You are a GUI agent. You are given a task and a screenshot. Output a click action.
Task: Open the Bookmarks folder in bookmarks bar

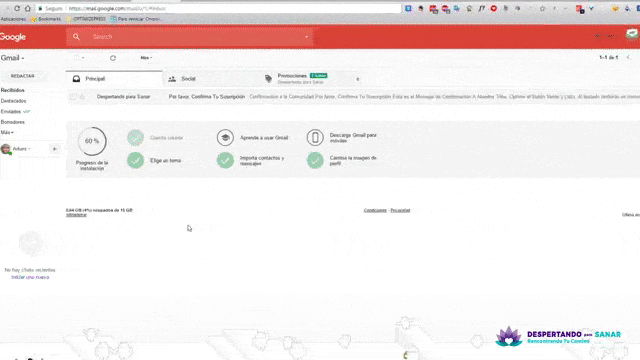[x=46, y=19]
